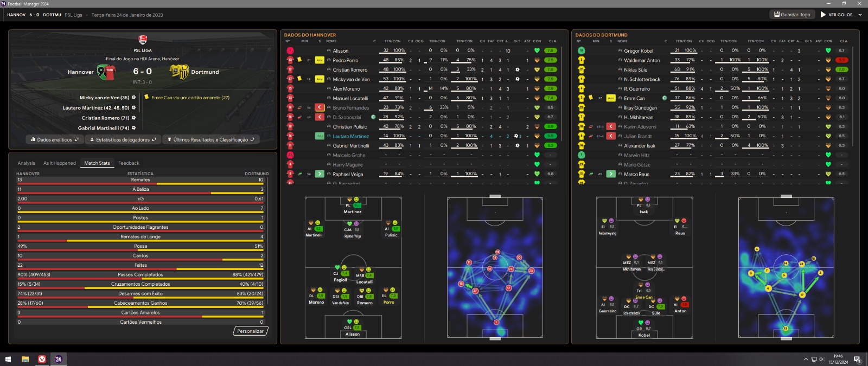The width and height of the screenshot is (868, 366).
Task: Open the notifications icon in system tray
Action: click(x=857, y=359)
